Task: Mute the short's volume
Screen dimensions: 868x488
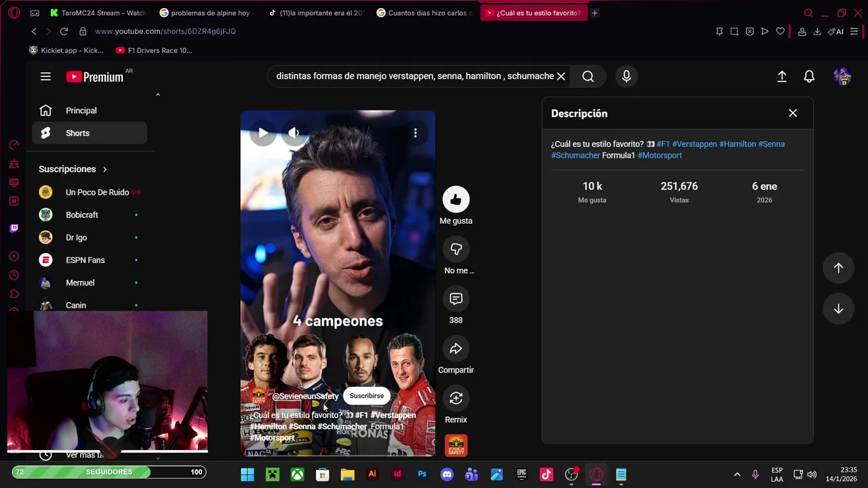Action: tap(294, 133)
